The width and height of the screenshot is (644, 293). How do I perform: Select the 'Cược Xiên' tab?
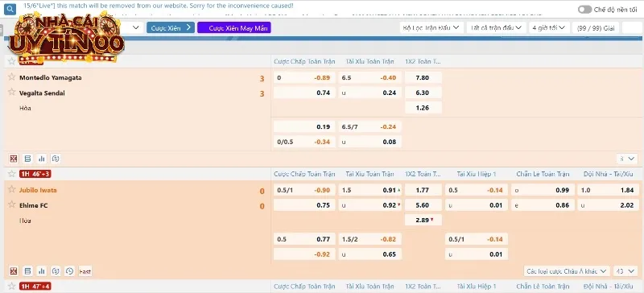pyautogui.click(x=171, y=27)
